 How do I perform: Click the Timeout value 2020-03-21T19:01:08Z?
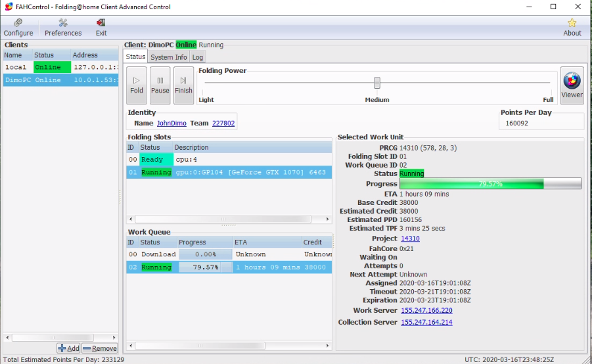(x=435, y=292)
